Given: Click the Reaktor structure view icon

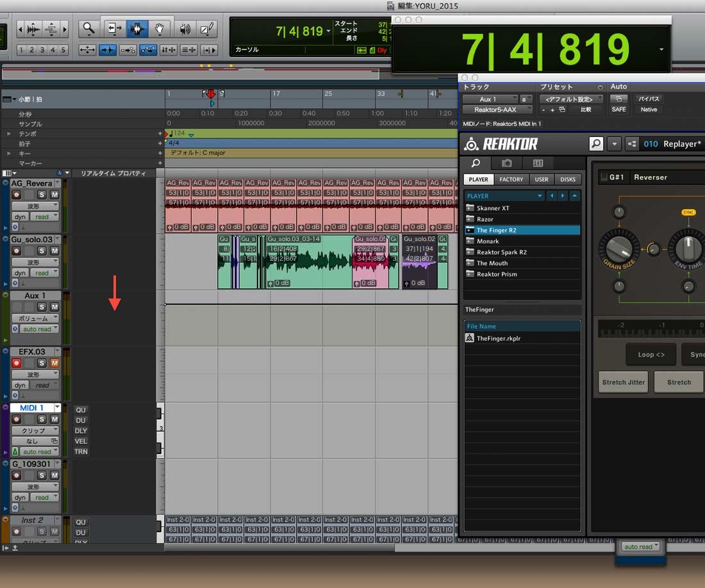Looking at the screenshot, I should pyautogui.click(x=632, y=143).
